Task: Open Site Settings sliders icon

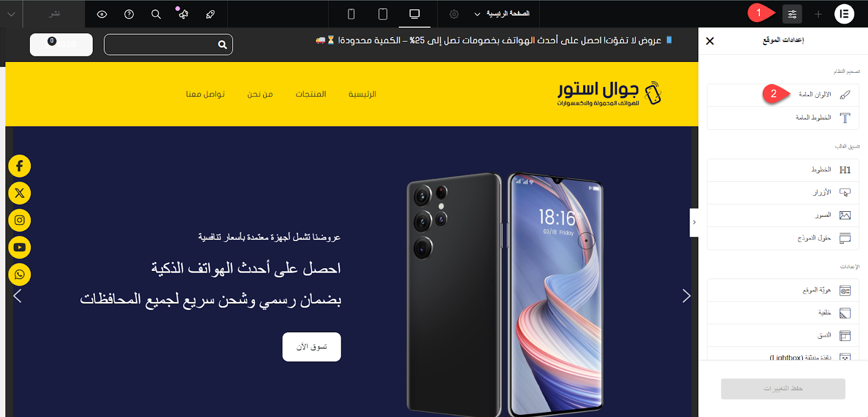Action: (792, 14)
